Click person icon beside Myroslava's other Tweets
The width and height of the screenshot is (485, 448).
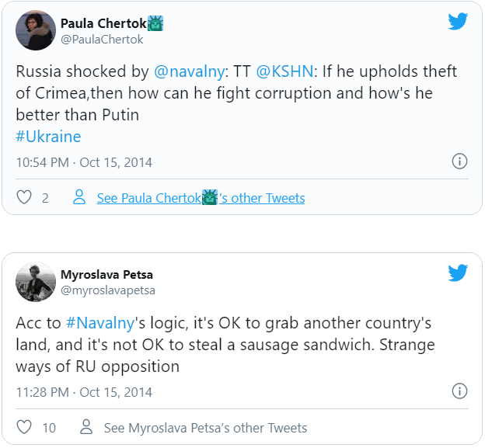pyautogui.click(x=86, y=427)
